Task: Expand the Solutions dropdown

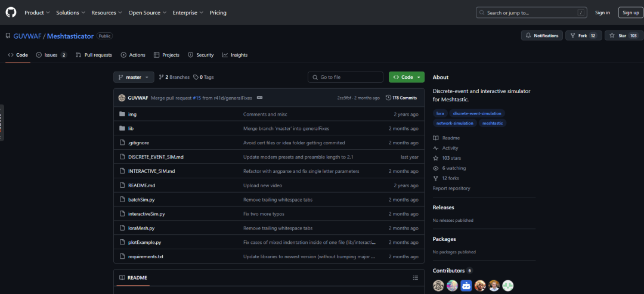Action: [70, 13]
